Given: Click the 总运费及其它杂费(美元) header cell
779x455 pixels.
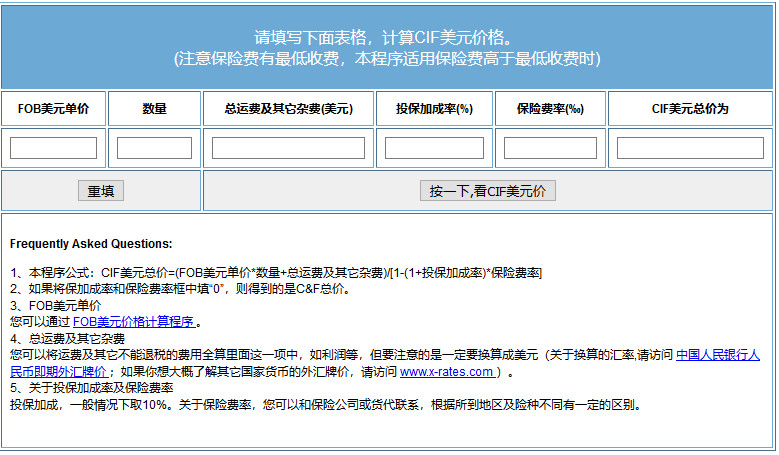Looking at the screenshot, I should (288, 109).
